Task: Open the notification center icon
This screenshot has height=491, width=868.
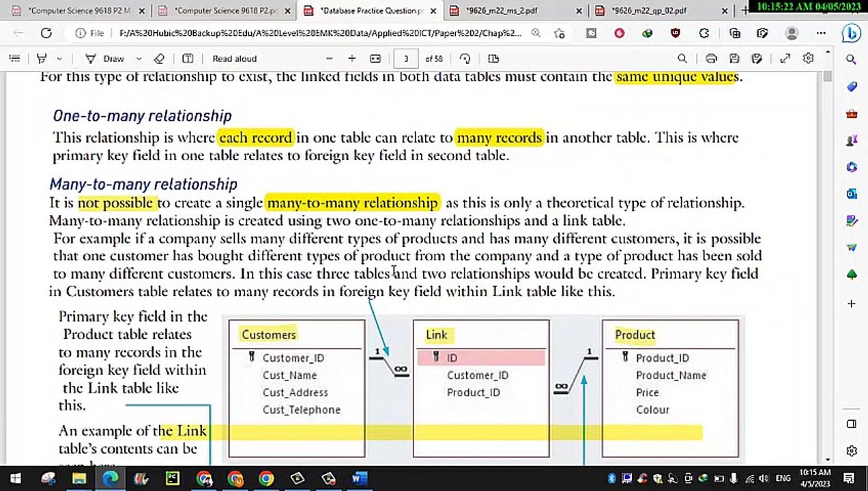Action: tap(849, 479)
